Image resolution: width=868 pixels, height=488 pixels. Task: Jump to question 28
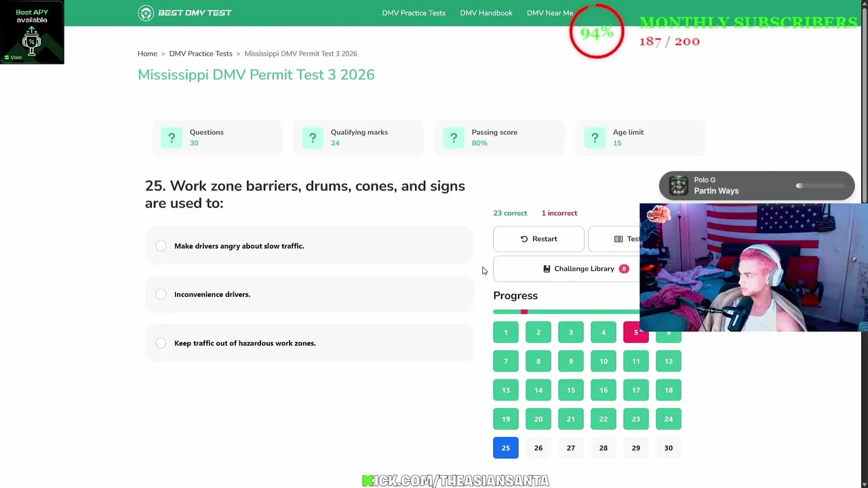604,448
